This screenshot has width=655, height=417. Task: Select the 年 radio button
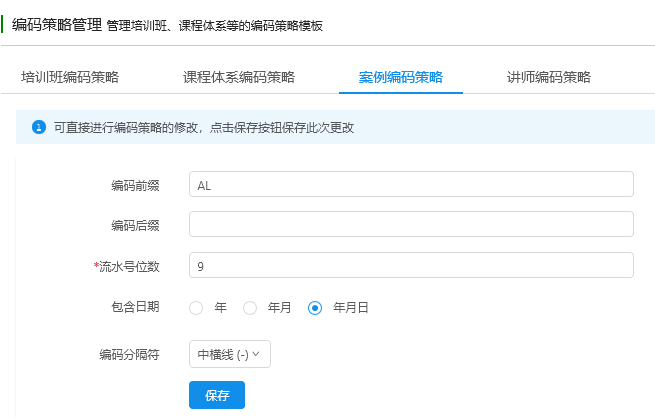click(196, 308)
